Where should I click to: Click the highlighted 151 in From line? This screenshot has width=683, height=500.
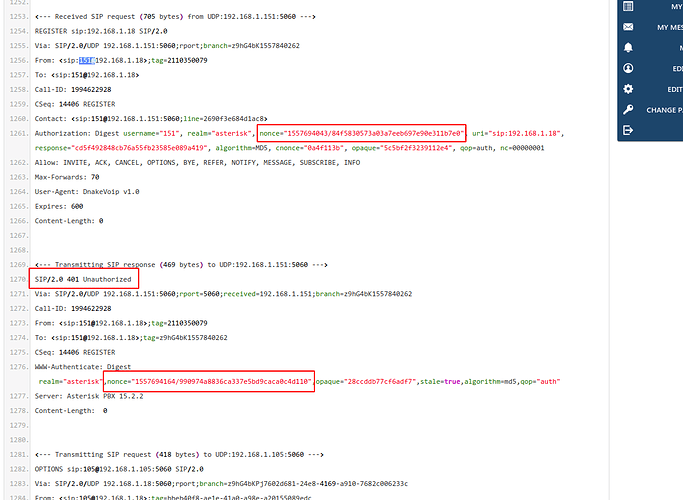click(x=86, y=61)
